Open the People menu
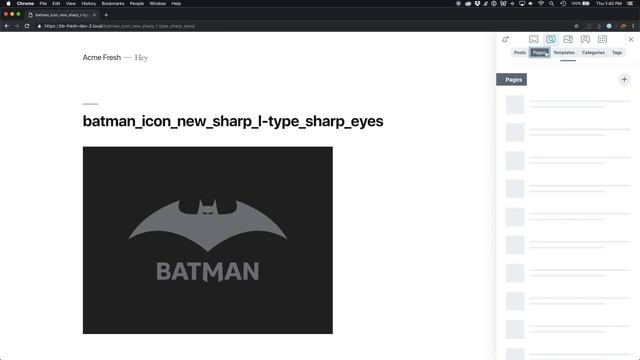 (137, 3)
